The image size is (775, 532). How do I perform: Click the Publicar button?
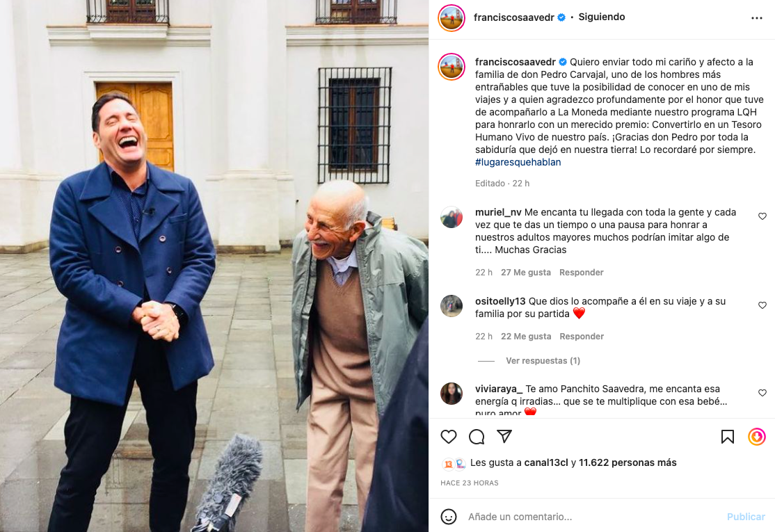[x=746, y=517]
